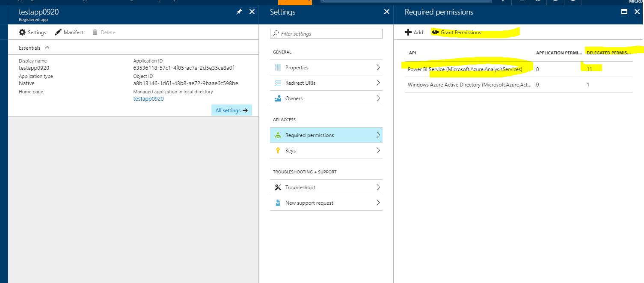Select the Windows Azure Active Directory row
The width and height of the screenshot is (644, 283).
point(519,85)
